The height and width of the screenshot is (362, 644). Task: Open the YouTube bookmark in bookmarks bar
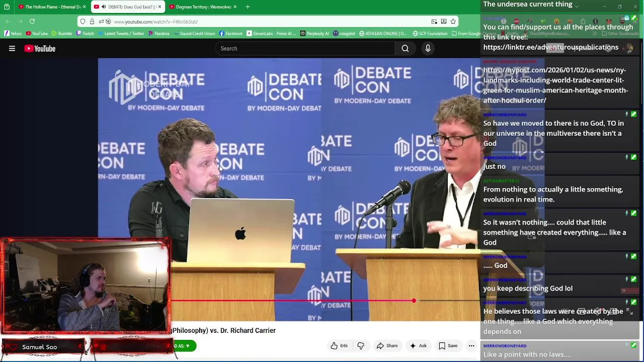(37, 34)
